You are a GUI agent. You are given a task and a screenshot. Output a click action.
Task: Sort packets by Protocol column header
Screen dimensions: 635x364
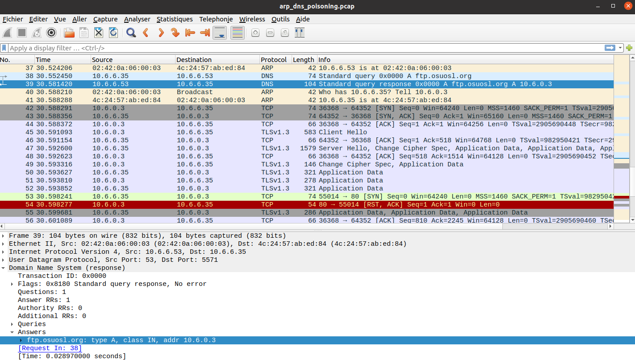pos(276,60)
